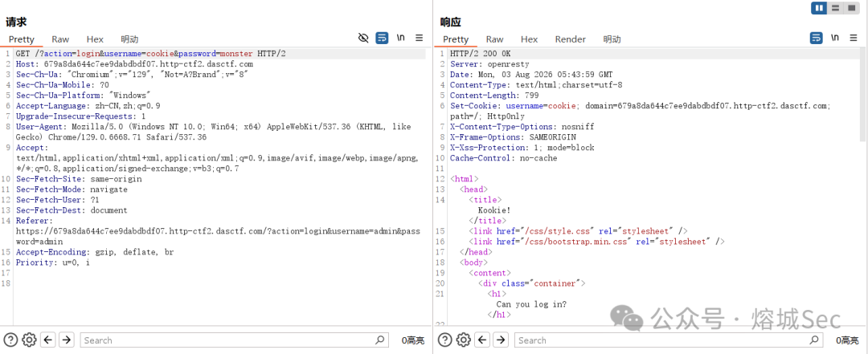Screen dimensions: 868x354
Task: Select side-by-side split layout icon
Action: pos(819,8)
